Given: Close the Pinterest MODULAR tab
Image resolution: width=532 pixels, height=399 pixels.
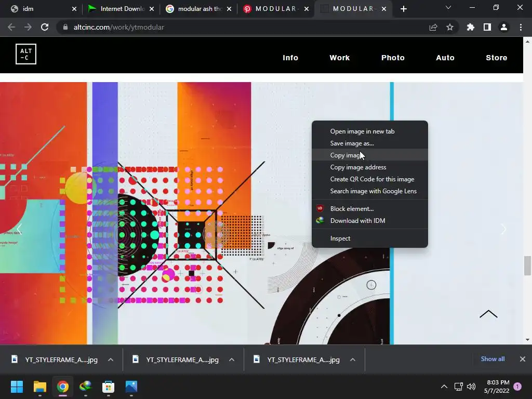Looking at the screenshot, I should click(307, 9).
